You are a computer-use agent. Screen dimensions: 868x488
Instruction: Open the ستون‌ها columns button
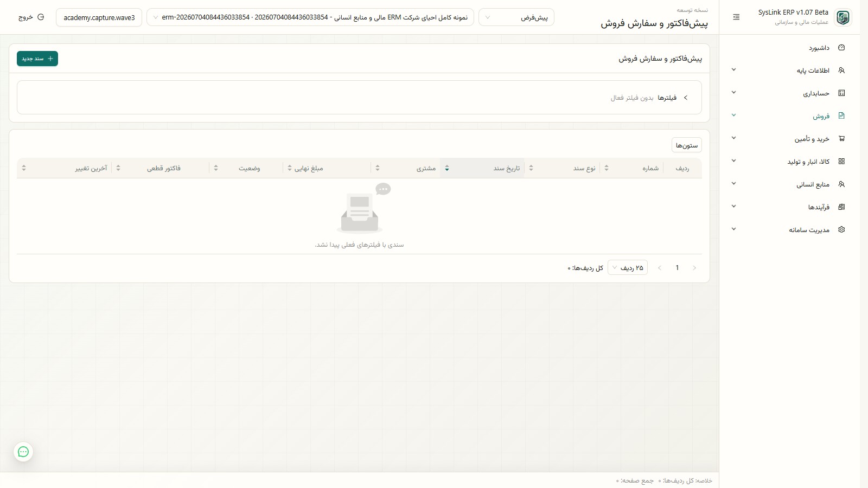pos(687,145)
